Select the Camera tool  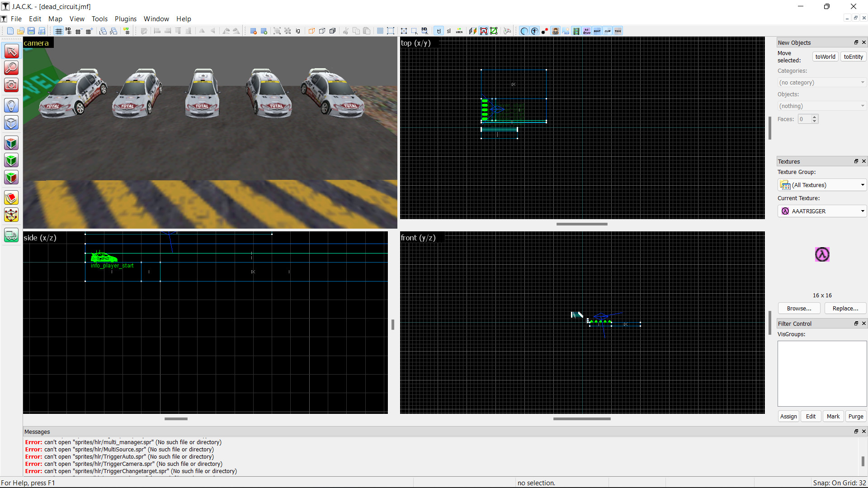pyautogui.click(x=11, y=85)
